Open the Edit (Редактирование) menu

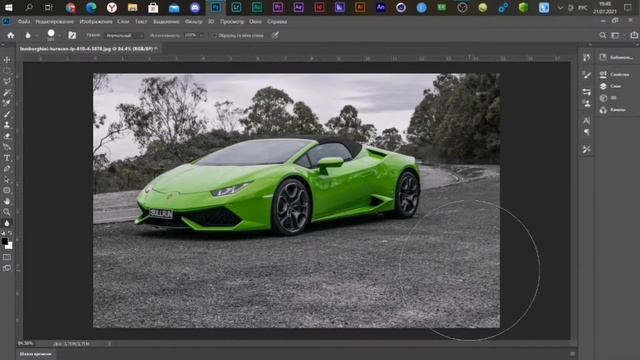click(54, 22)
